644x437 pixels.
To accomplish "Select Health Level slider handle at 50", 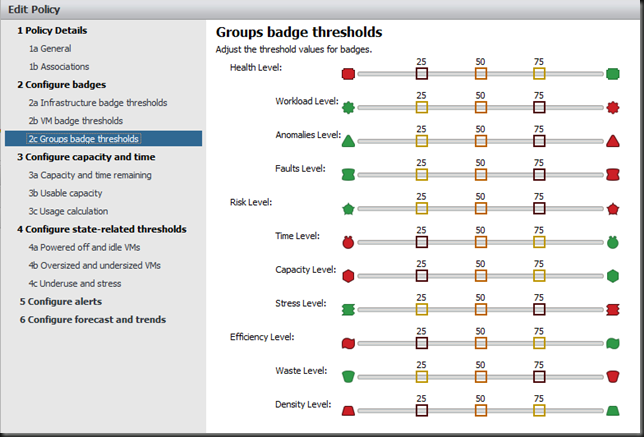I will [x=481, y=74].
